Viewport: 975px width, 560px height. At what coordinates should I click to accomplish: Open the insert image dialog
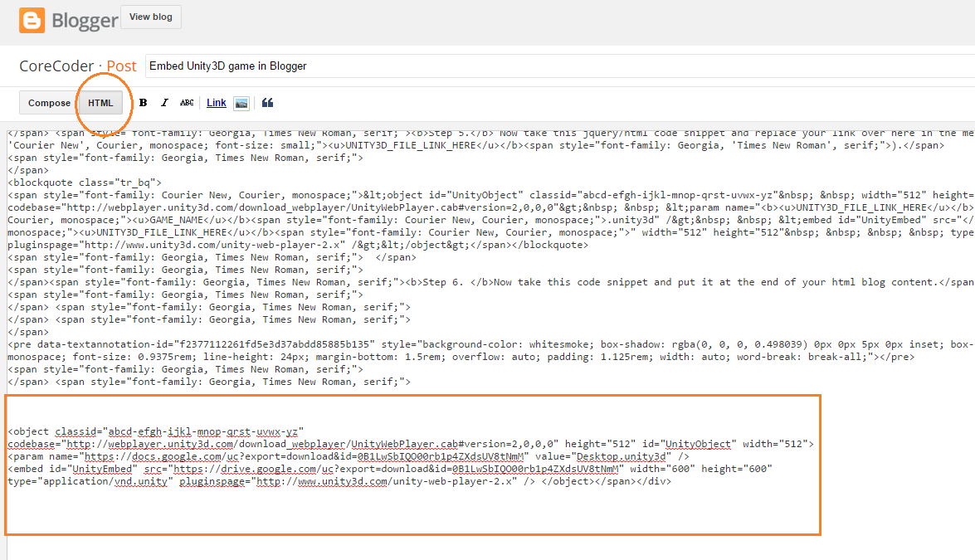tap(241, 102)
